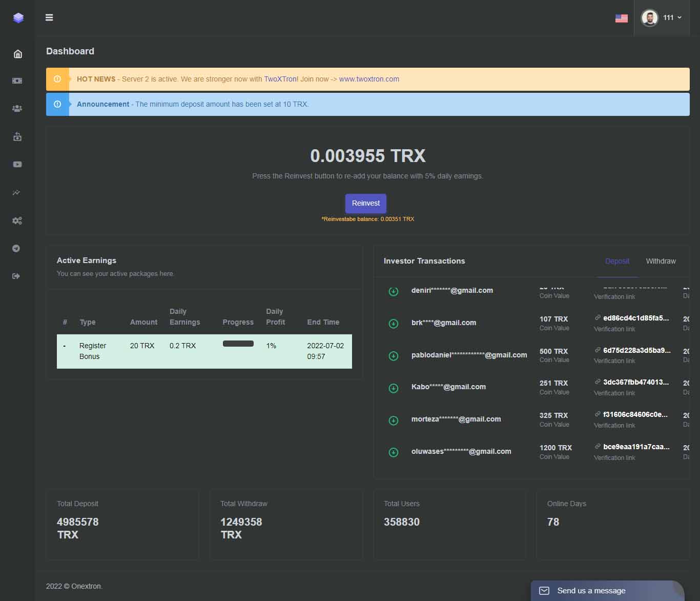Click the envelope icon in message widget
This screenshot has width=700, height=601.
544,591
